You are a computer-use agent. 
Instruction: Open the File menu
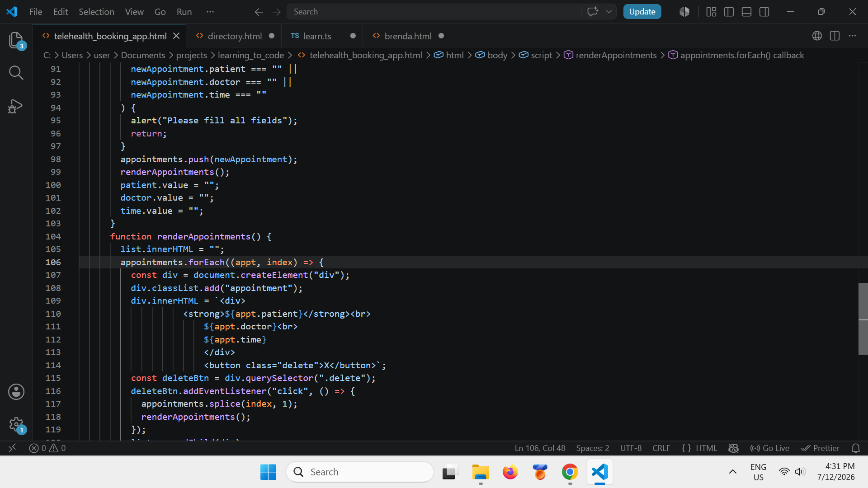(x=36, y=12)
